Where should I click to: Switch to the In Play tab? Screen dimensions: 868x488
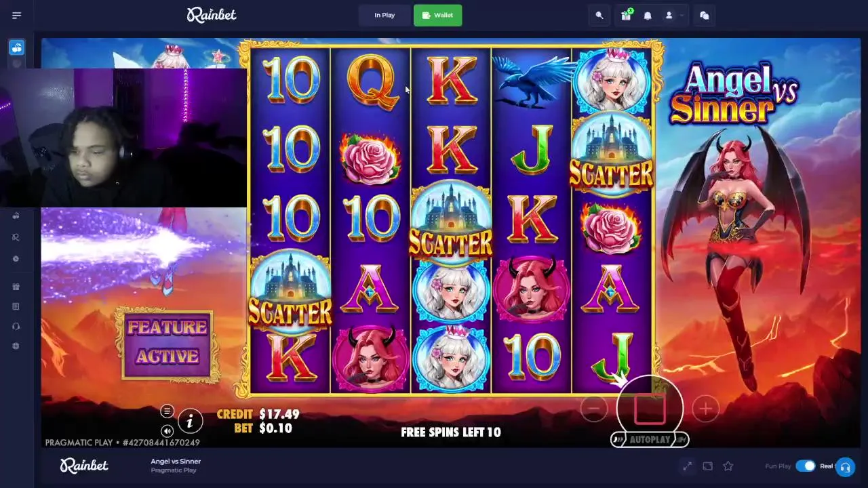point(384,15)
